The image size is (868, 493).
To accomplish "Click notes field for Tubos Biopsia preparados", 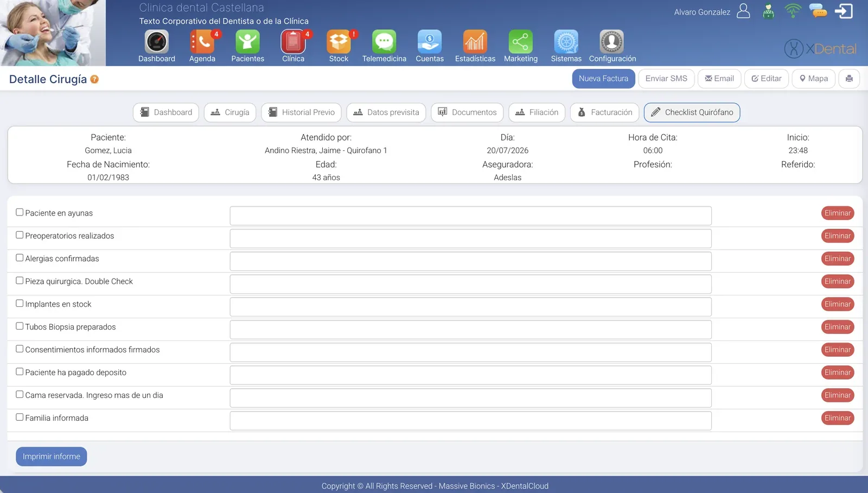I will point(471,330).
